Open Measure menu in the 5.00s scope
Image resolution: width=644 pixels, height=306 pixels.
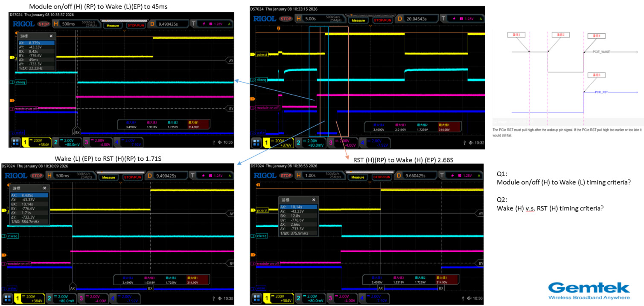coord(358,20)
